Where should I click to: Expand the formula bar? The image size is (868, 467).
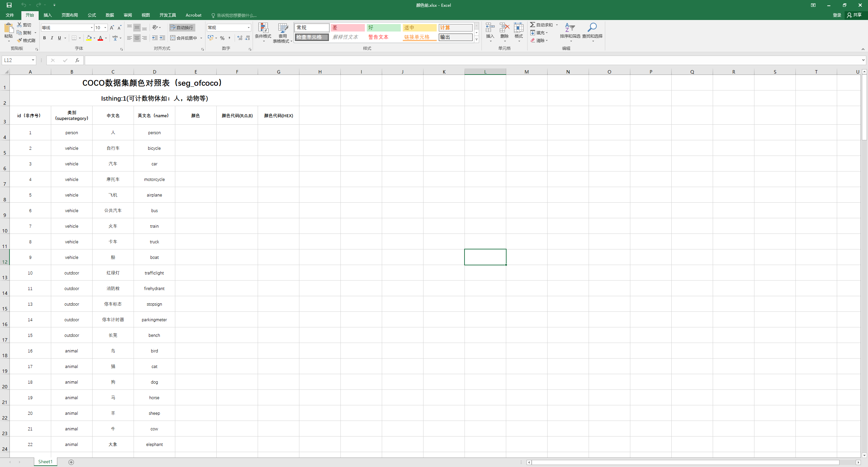pyautogui.click(x=863, y=60)
